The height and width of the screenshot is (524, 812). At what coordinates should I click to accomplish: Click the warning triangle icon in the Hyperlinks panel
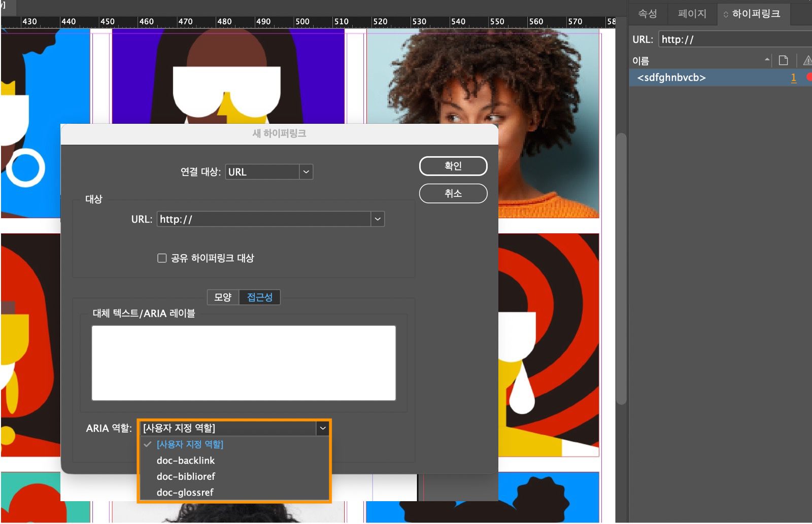[x=808, y=60]
